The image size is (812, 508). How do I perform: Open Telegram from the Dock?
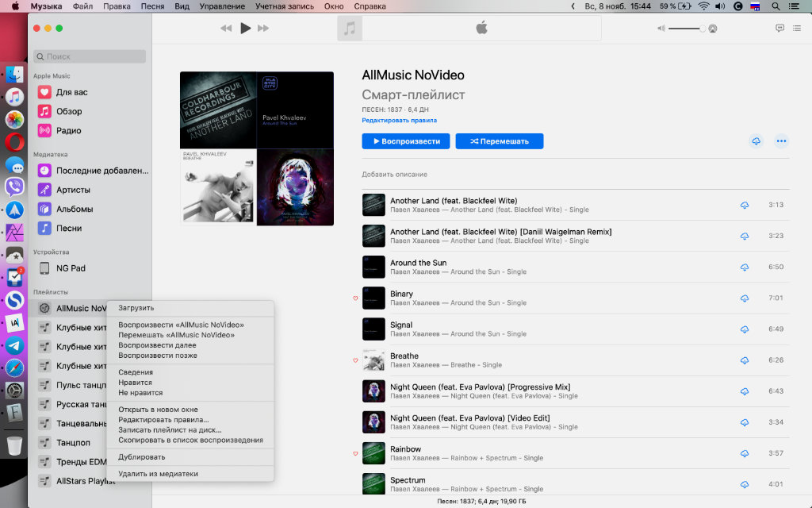(14, 346)
